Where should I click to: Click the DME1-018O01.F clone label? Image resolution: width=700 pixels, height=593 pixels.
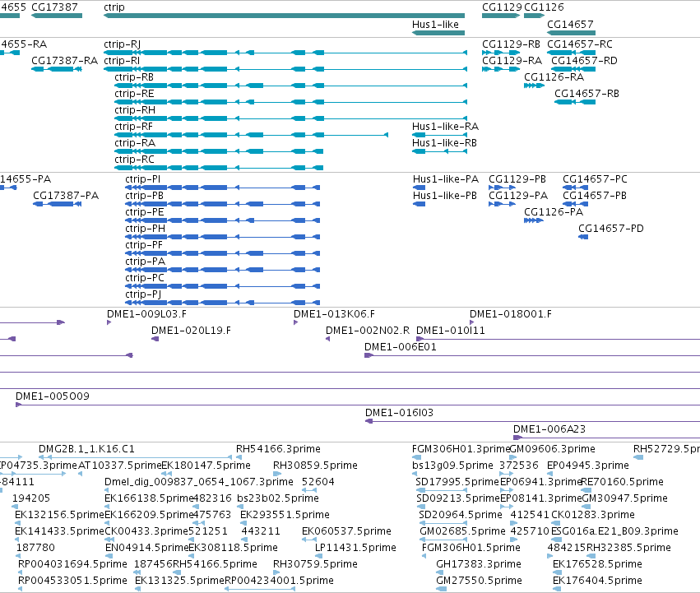(510, 314)
